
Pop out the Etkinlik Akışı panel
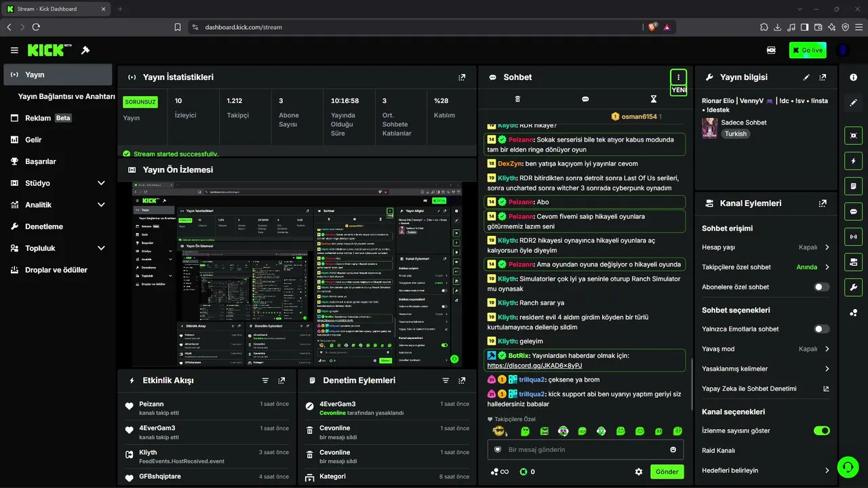tap(281, 381)
